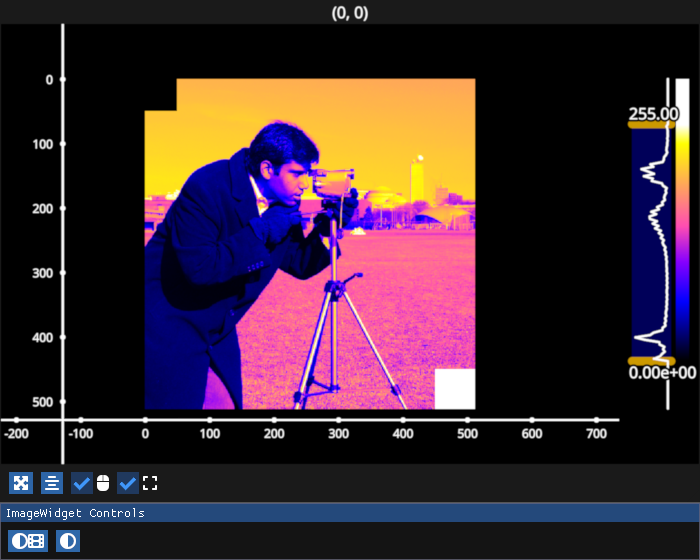The image size is (700, 560).
Task: Click the dashed-corner aspect frame icon
Action: pyautogui.click(x=150, y=484)
